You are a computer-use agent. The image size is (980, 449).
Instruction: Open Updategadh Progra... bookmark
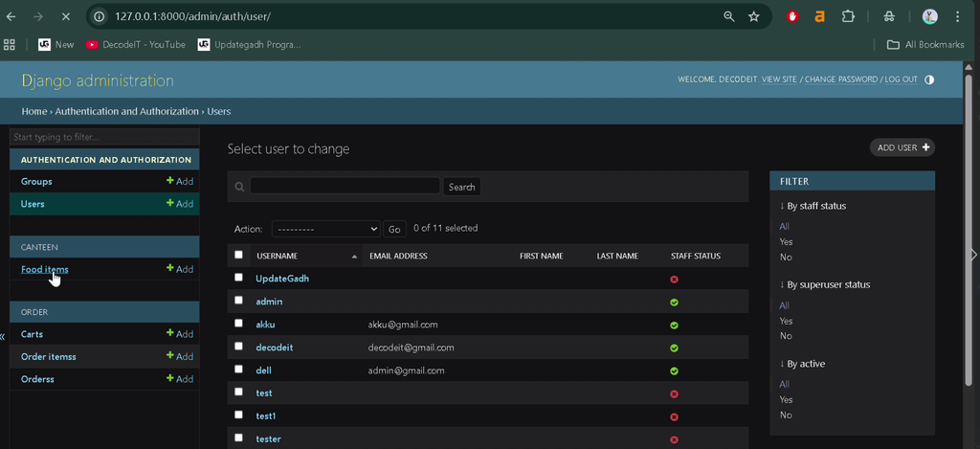point(250,44)
